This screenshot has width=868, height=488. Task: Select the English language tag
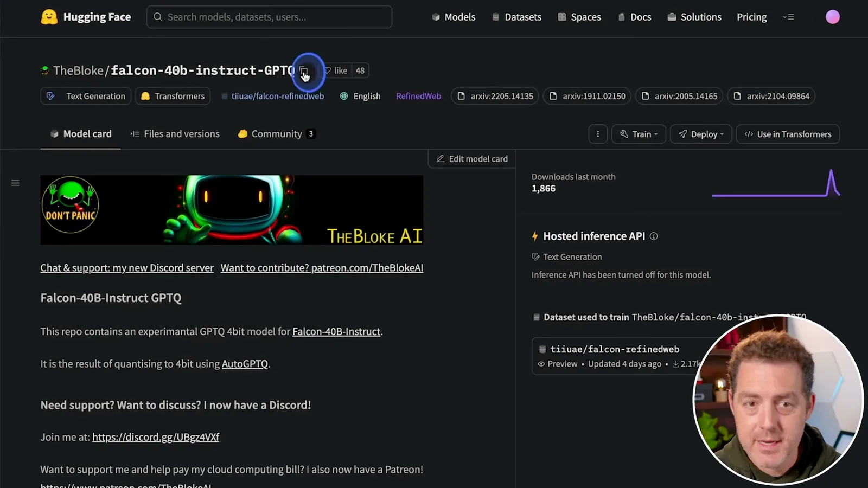click(x=360, y=96)
